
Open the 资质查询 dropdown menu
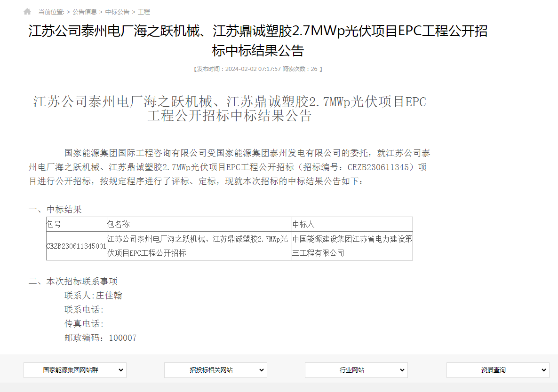(x=497, y=370)
